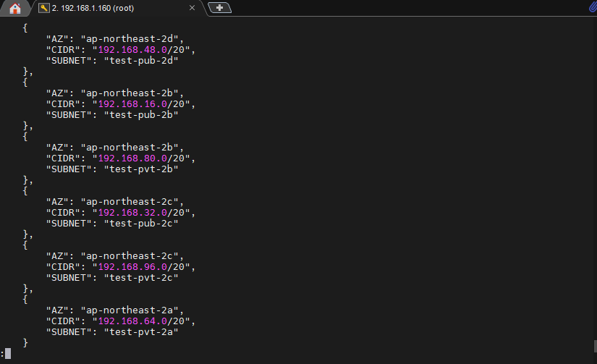This screenshot has height=364, width=597.
Task: Click AZ "ap-northeast-2c" above test-pvt-2c
Action: (130, 256)
